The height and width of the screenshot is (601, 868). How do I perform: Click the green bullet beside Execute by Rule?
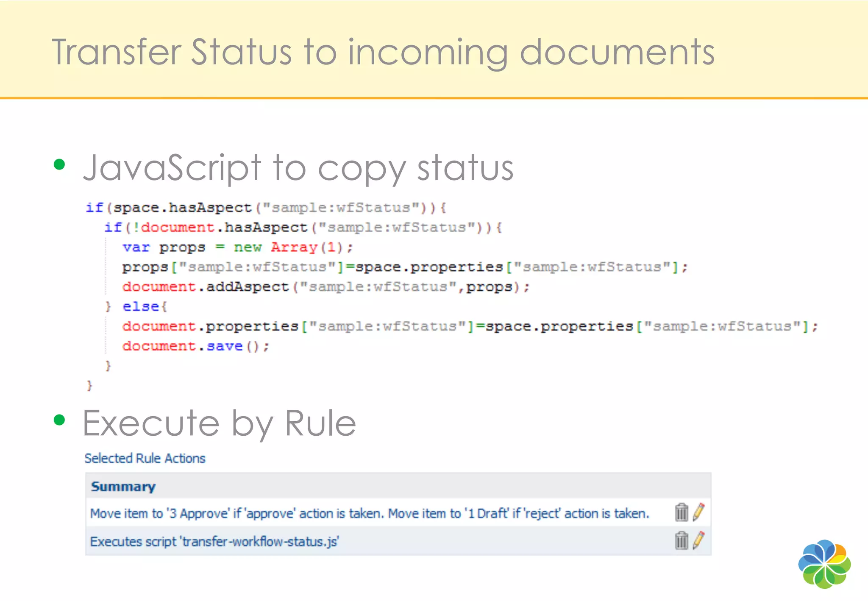click(x=59, y=420)
